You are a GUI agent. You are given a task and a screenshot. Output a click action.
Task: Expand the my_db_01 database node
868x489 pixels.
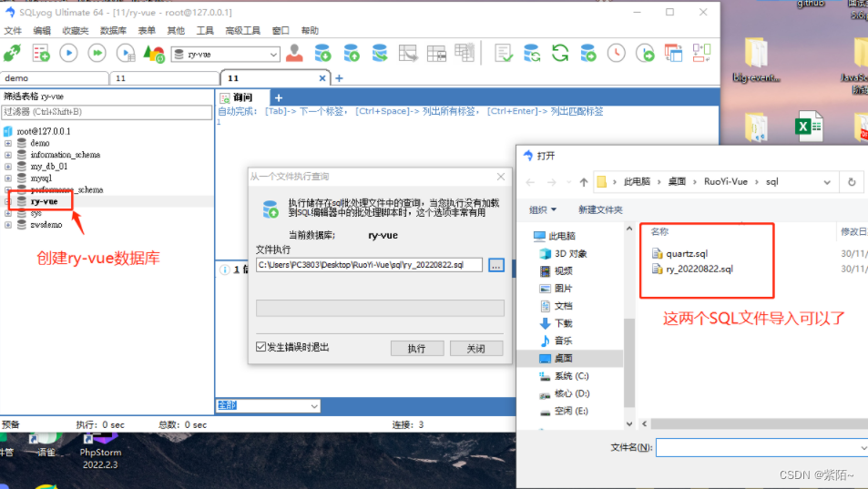pyautogui.click(x=8, y=166)
